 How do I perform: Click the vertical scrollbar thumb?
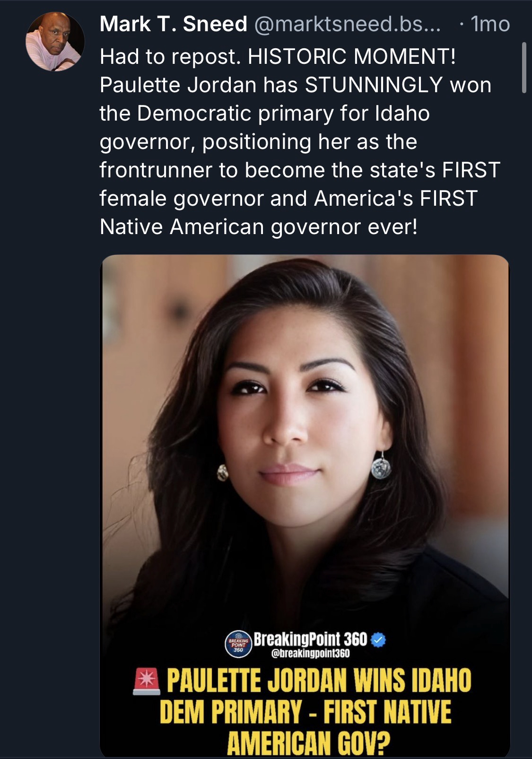click(523, 68)
